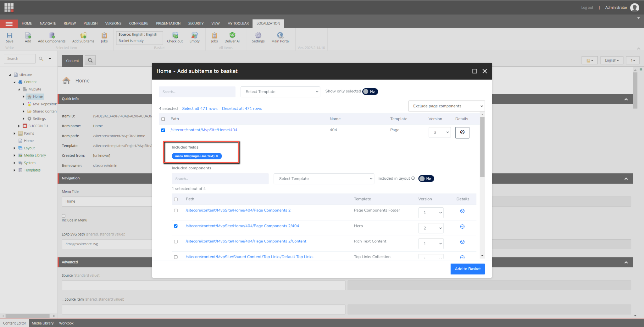Open version dropdown for Page Components 2/404
The height and width of the screenshot is (327, 644).
(x=431, y=228)
